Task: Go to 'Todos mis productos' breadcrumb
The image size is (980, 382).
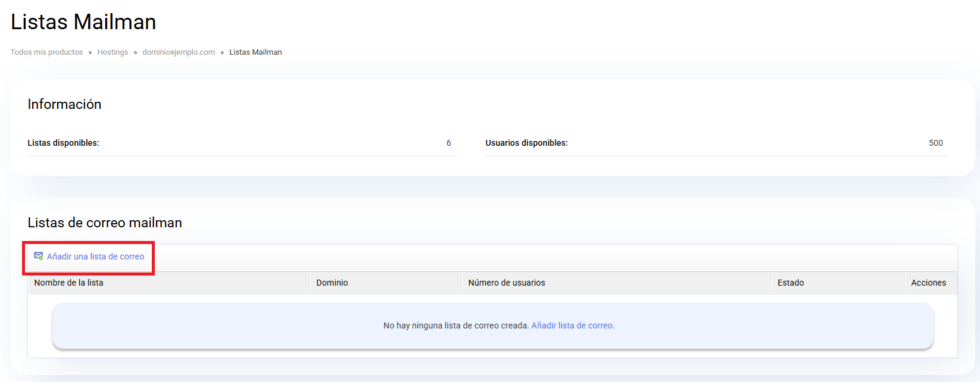Action: 46,52
